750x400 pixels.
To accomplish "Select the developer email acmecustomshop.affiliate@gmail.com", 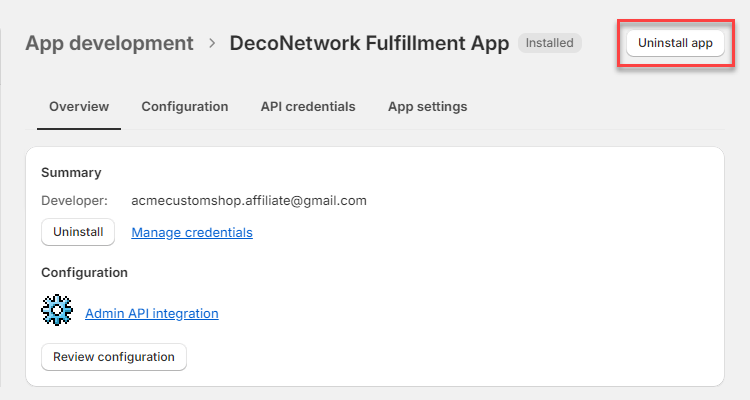I will 249,200.
